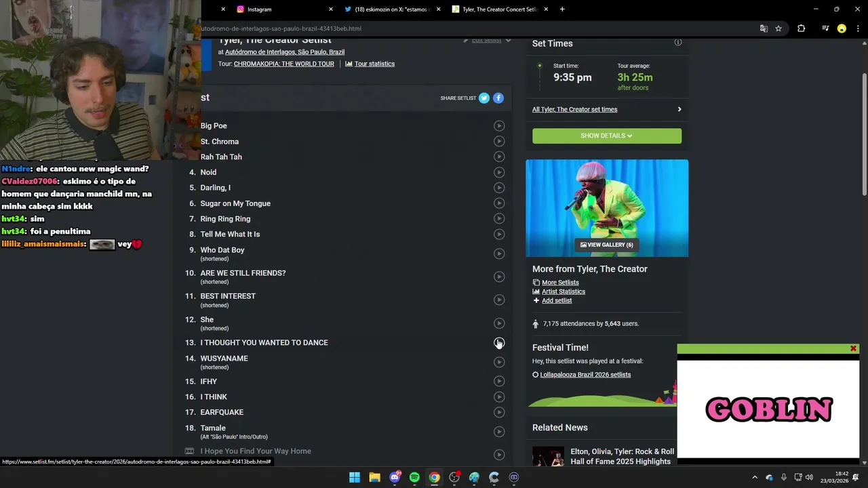
Task: Open Discord from taskbar
Action: pos(395,477)
